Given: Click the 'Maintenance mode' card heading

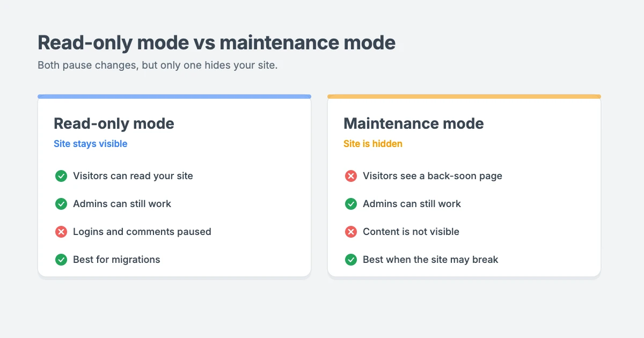Looking at the screenshot, I should pos(414,123).
